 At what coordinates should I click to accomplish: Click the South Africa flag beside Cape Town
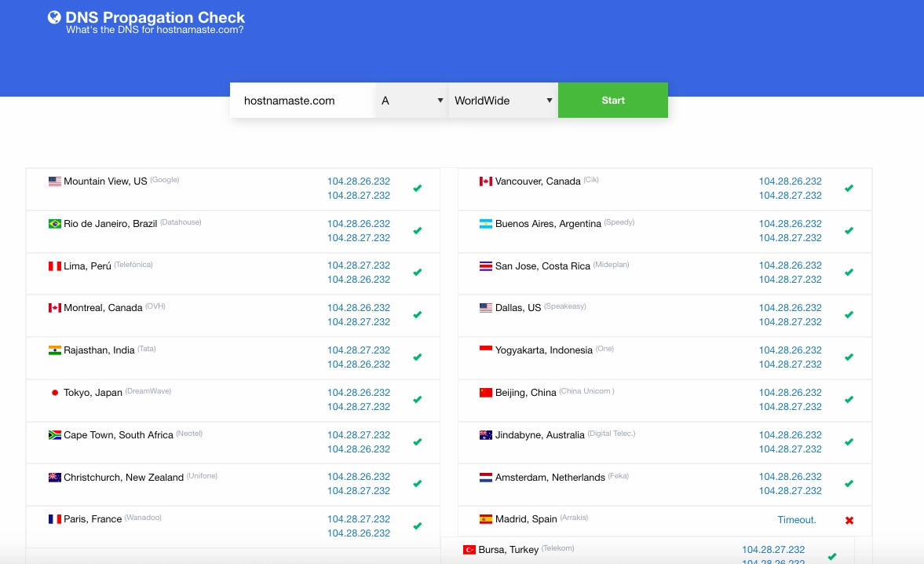coord(55,435)
